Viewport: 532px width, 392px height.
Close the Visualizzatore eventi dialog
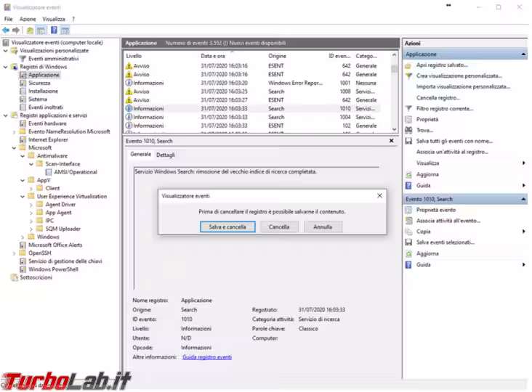pos(379,195)
